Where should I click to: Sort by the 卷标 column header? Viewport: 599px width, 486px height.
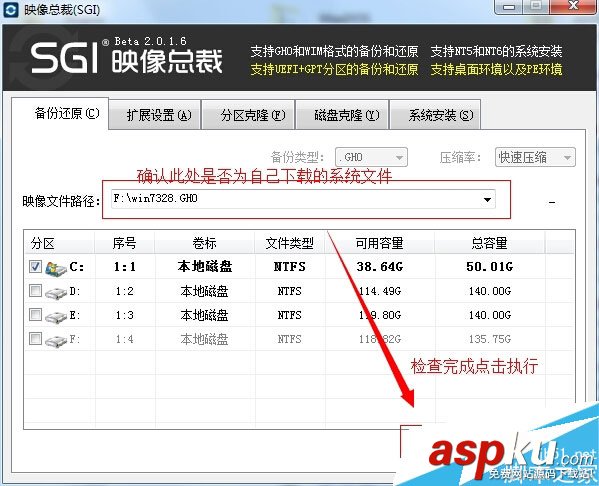(204, 243)
